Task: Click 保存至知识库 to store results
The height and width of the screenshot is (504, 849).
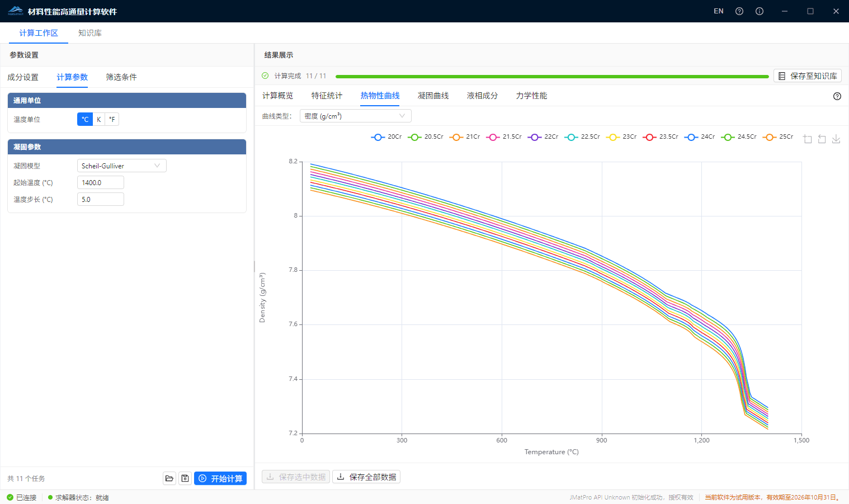Action: coord(807,76)
